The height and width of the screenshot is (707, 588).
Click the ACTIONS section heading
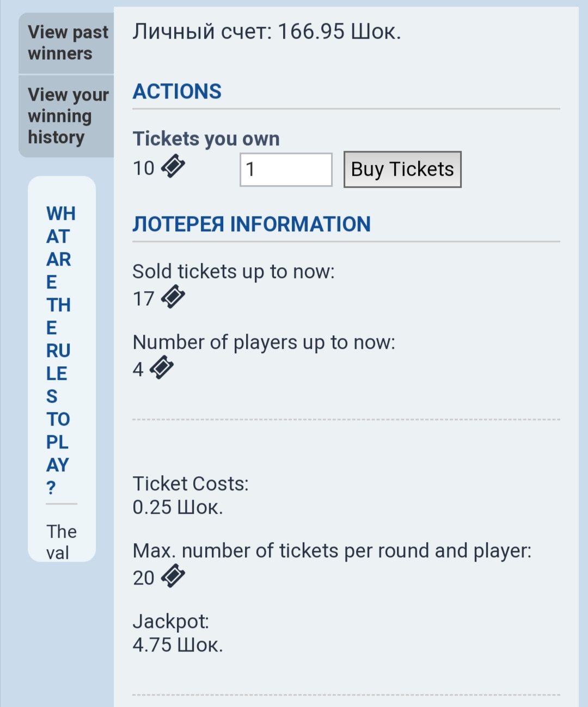click(x=177, y=91)
